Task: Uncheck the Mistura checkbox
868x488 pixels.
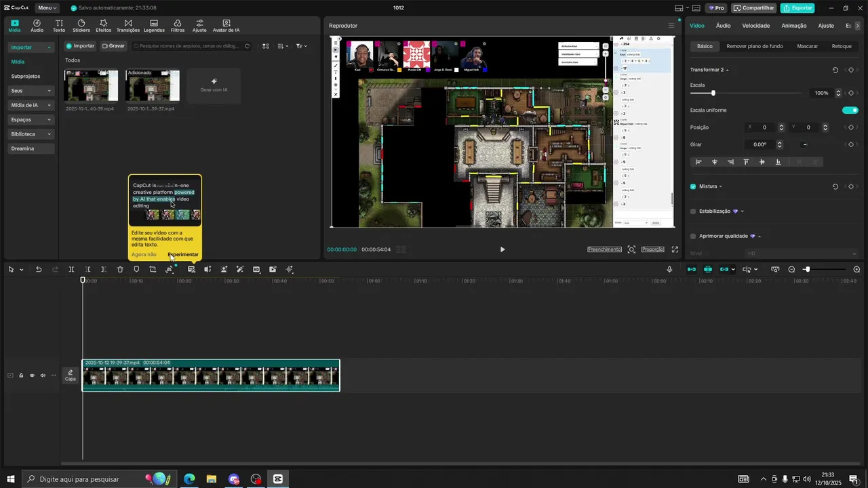Action: pos(693,186)
